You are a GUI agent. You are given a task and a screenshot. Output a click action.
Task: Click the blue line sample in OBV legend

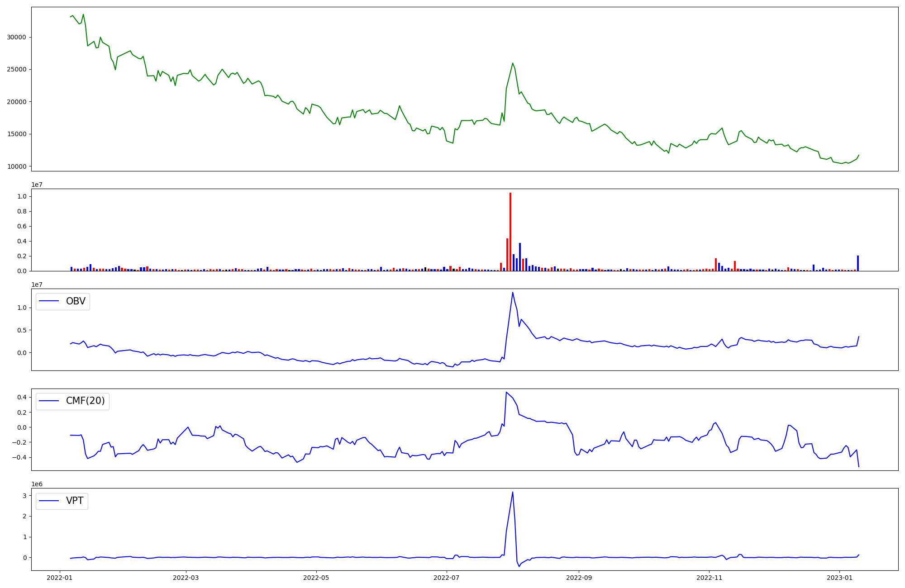click(x=49, y=301)
